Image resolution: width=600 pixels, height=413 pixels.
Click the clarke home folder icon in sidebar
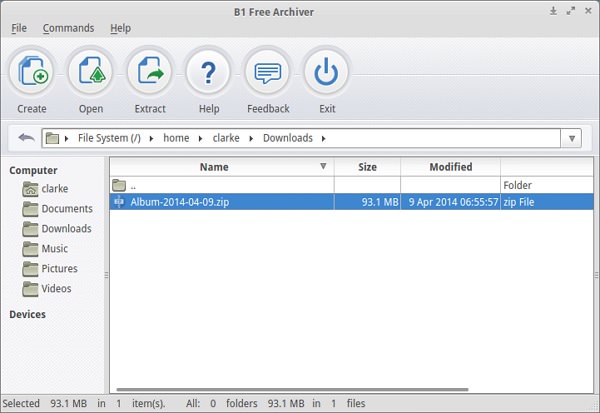pos(30,189)
